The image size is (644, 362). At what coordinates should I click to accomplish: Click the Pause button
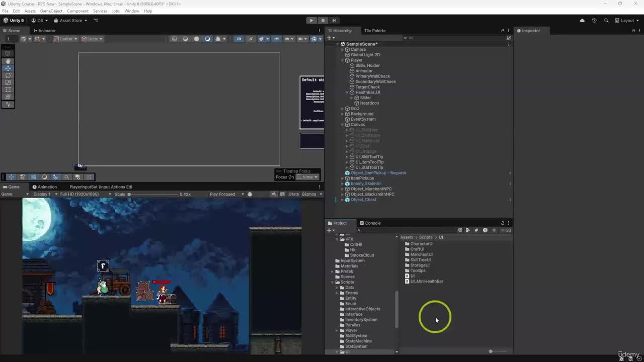(323, 21)
